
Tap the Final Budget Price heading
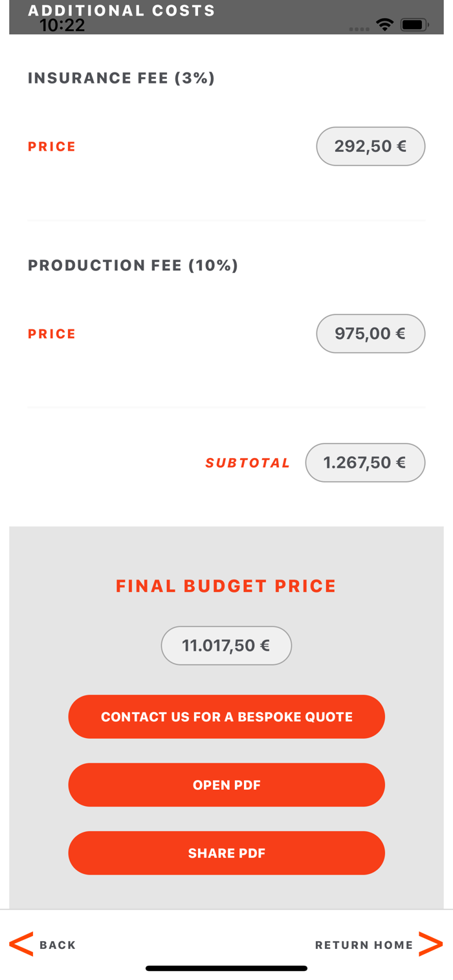(226, 586)
